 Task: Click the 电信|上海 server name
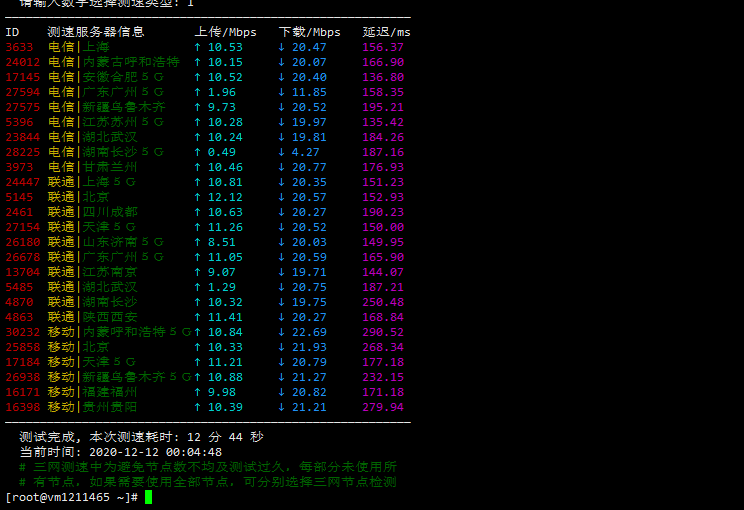pyautogui.click(x=79, y=47)
